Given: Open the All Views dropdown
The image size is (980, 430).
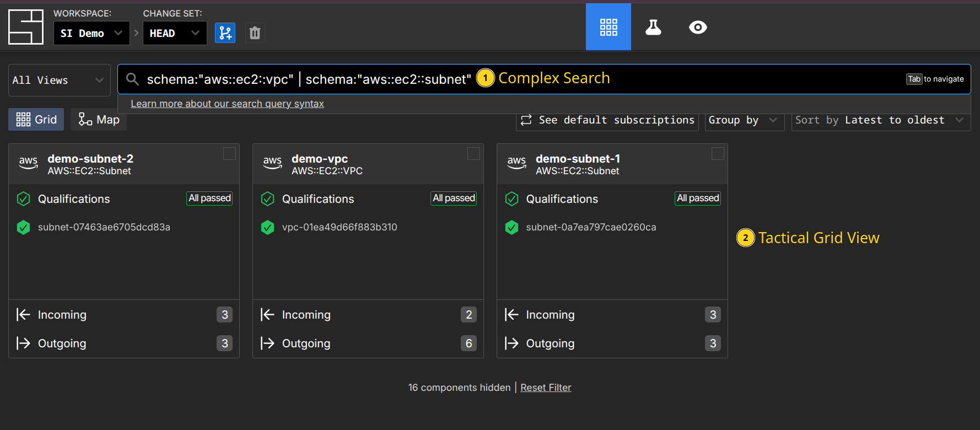Looking at the screenshot, I should (59, 80).
